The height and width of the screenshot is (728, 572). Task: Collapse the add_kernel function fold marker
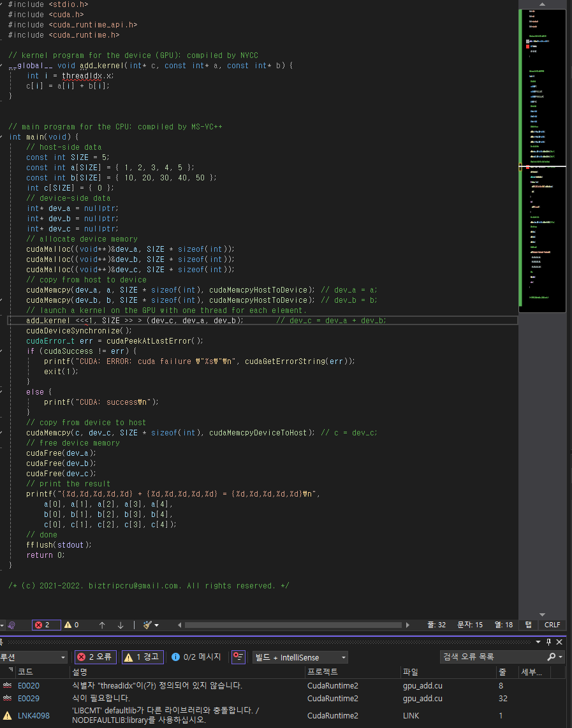coord(1,66)
